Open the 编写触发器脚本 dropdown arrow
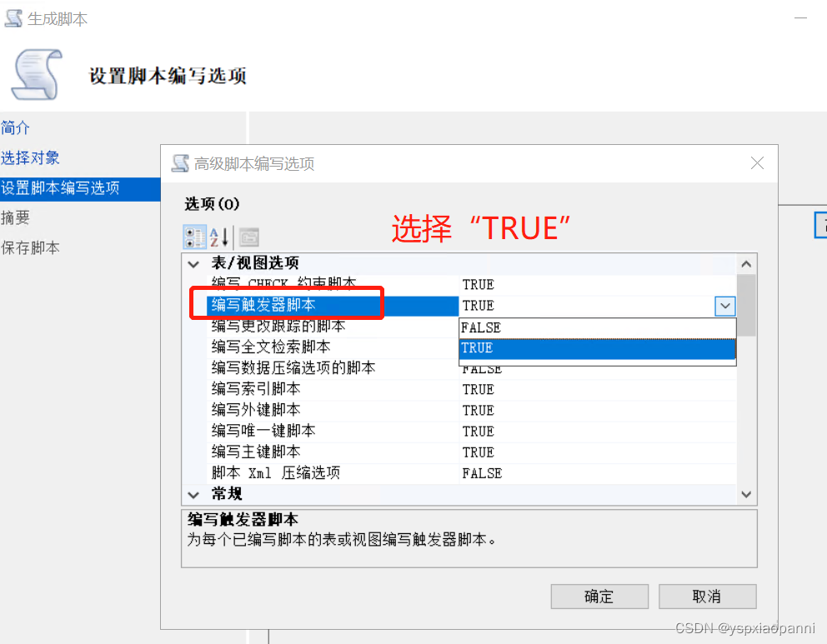Image resolution: width=827 pixels, height=644 pixels. (x=724, y=306)
